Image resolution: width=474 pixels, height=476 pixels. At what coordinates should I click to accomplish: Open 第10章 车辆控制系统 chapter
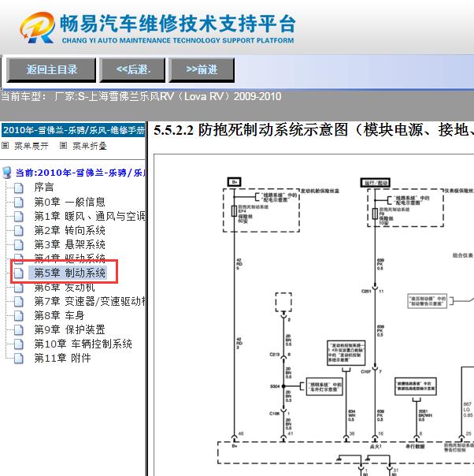pyautogui.click(x=83, y=344)
